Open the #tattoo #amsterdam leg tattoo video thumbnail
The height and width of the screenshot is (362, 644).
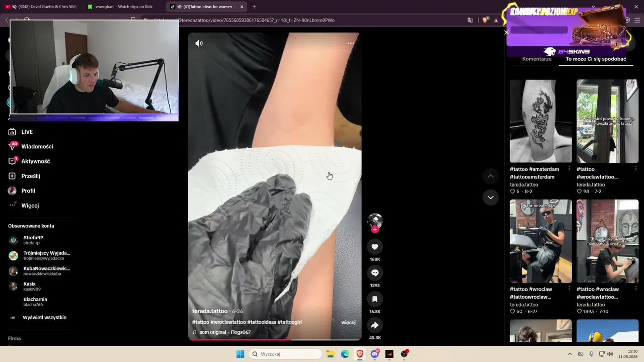[x=541, y=121]
